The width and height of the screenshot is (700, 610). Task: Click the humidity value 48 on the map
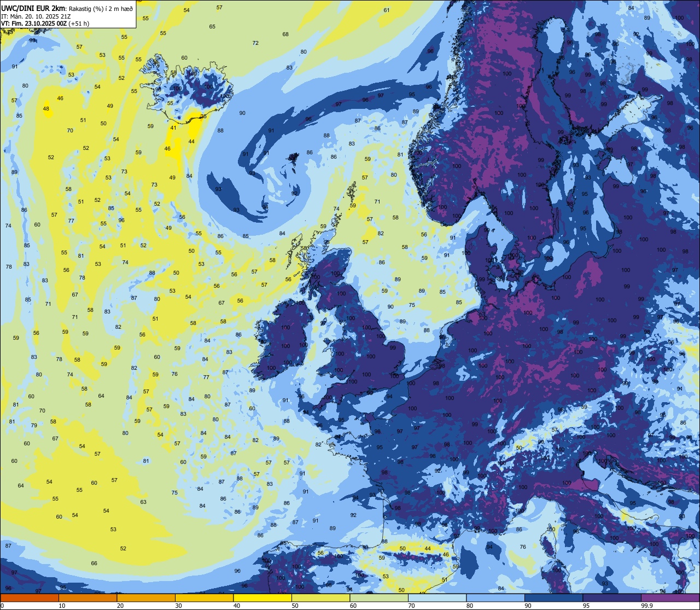(x=46, y=109)
